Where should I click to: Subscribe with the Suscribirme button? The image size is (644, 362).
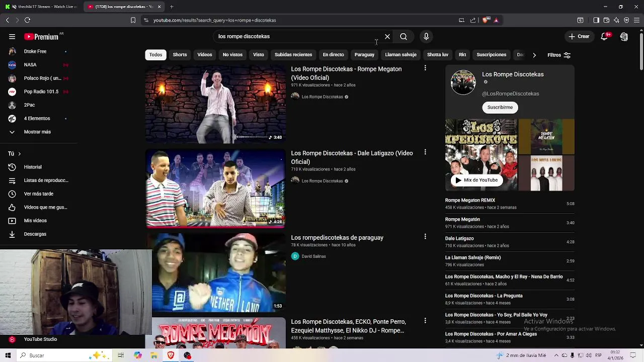click(500, 108)
